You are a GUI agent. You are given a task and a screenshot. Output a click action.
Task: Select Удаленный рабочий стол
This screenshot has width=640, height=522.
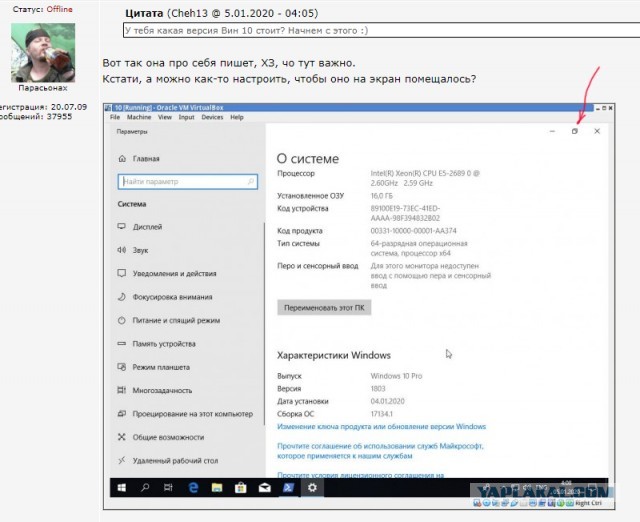[168, 460]
